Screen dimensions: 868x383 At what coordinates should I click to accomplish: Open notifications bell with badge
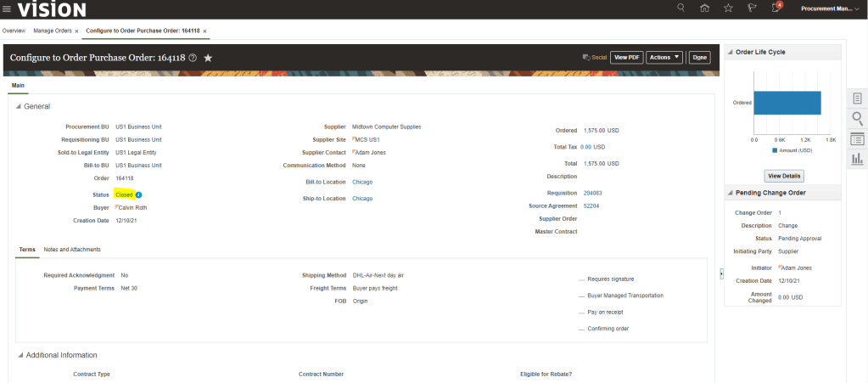[776, 8]
